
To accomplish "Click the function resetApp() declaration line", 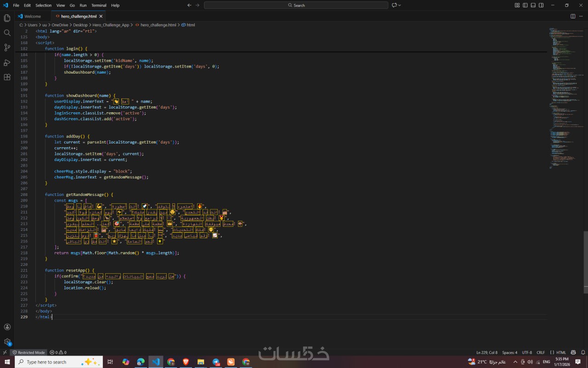I will (69, 270).
